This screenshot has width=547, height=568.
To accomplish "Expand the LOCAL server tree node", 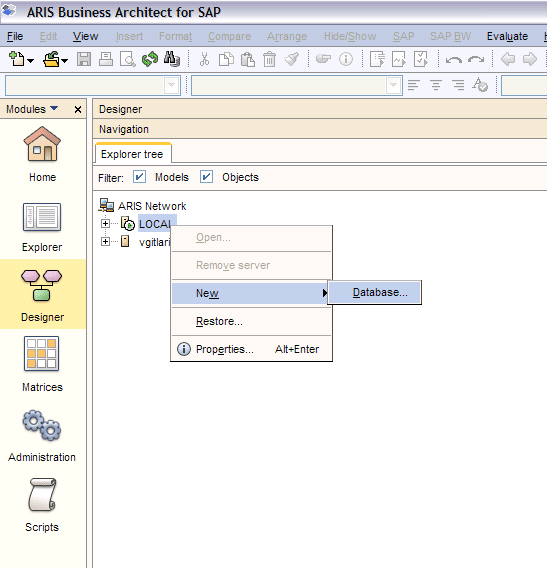I will 105,224.
